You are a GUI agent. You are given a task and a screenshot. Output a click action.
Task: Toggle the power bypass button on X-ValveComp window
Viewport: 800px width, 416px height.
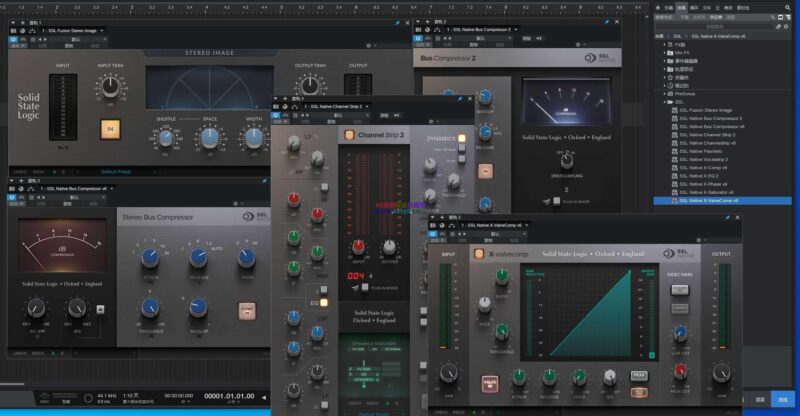pos(433,234)
